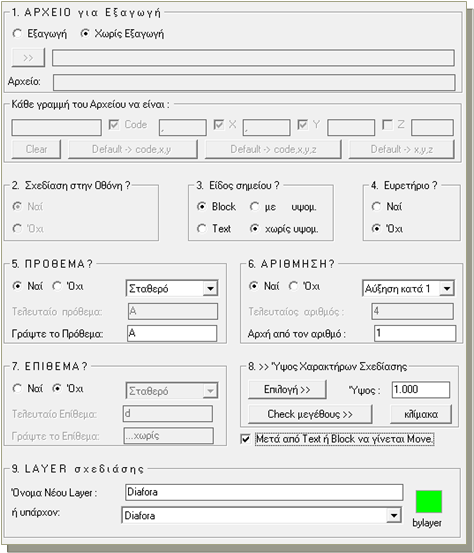Select the Εξαγωγή radio button
The height and width of the screenshot is (553, 474).
click(x=17, y=34)
